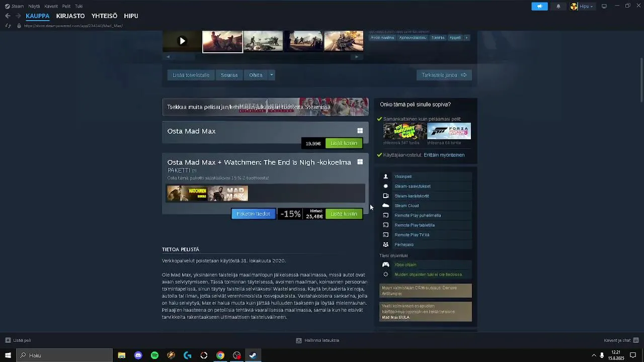Click the Steam-keräilykortit trading cards icon

(386, 196)
